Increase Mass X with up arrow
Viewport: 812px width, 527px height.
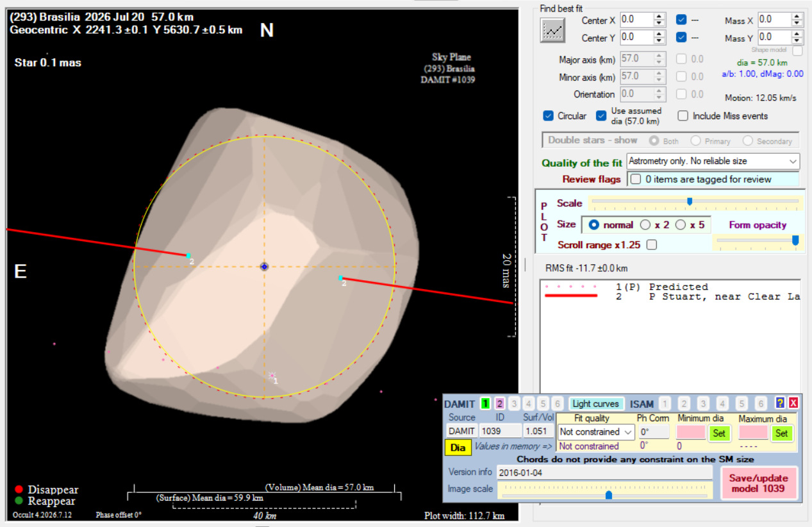(x=798, y=17)
